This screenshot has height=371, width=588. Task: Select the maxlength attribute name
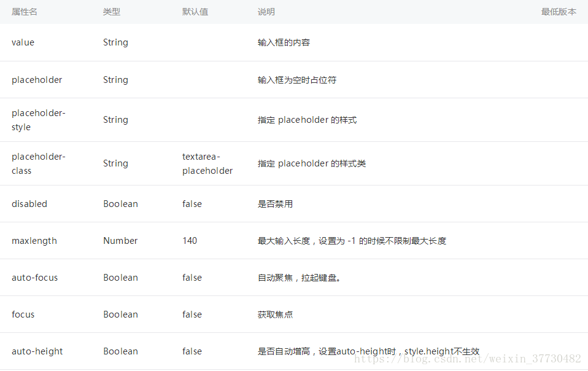tap(34, 241)
